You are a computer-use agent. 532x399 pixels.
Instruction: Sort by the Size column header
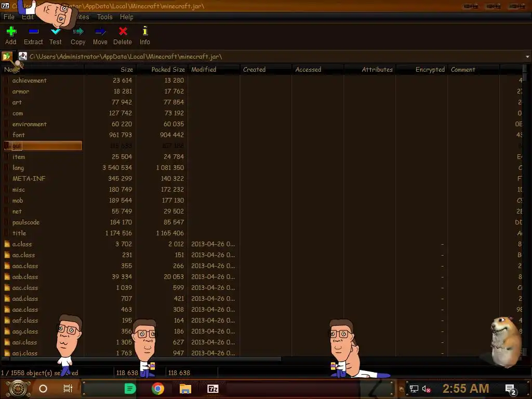pyautogui.click(x=110, y=70)
